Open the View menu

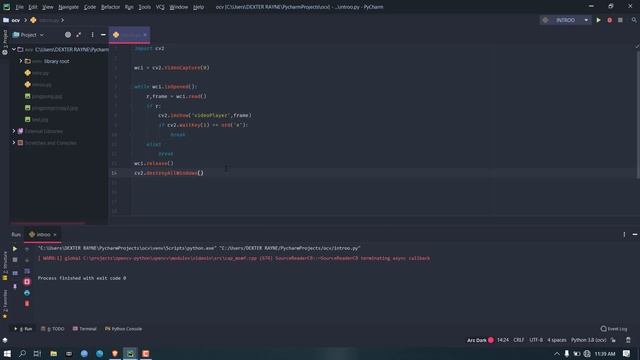48,7
